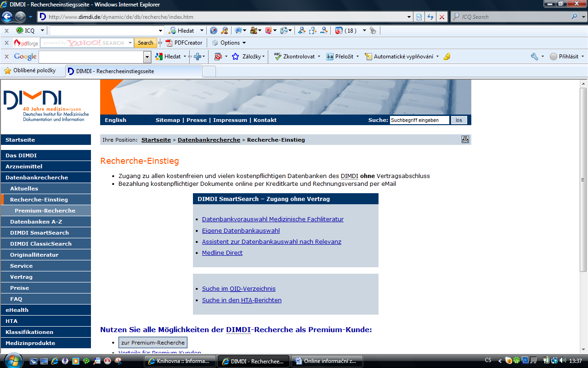Select Klassifikationen in left navigation
588x368 pixels.
pos(46,332)
